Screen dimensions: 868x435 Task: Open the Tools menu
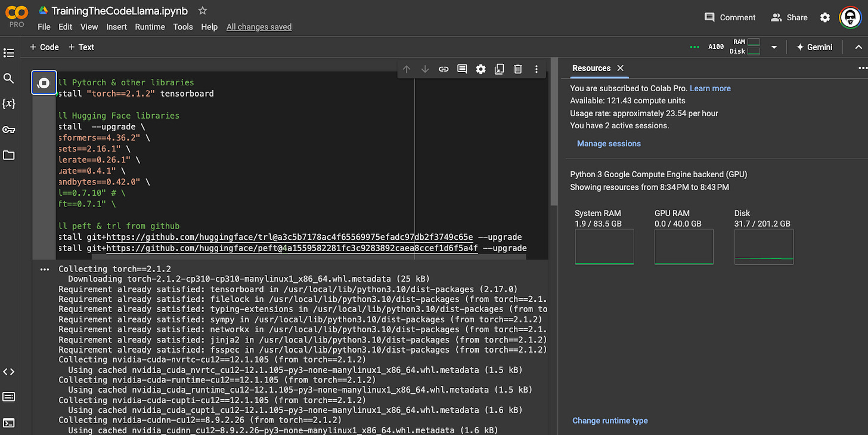pyautogui.click(x=183, y=27)
